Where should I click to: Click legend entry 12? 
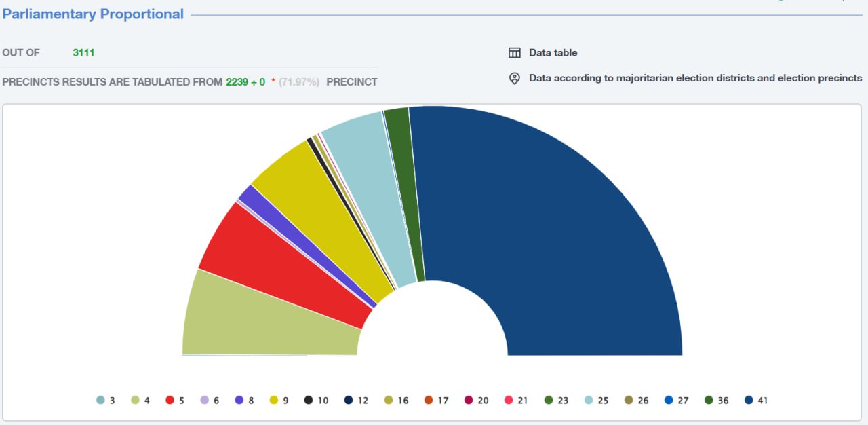click(356, 401)
